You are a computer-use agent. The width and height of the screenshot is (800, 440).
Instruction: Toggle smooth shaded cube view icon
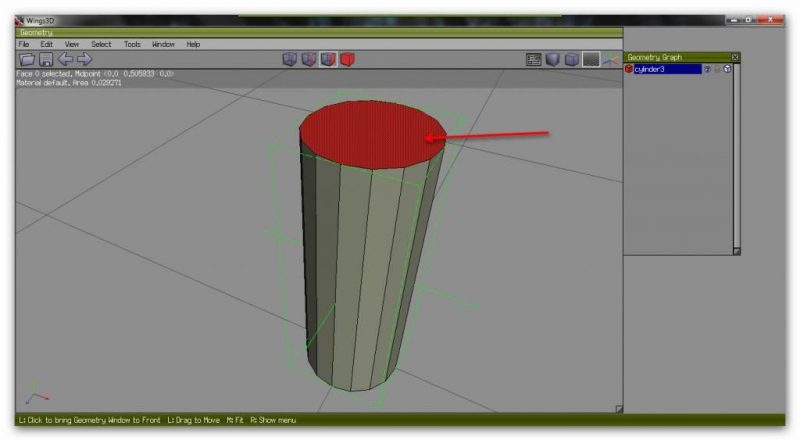coord(572,60)
